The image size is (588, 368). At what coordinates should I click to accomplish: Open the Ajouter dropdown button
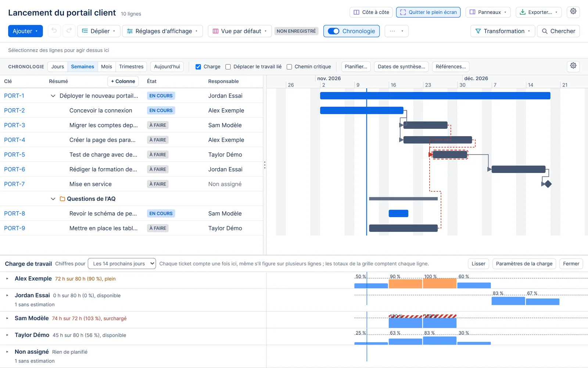click(x=25, y=31)
